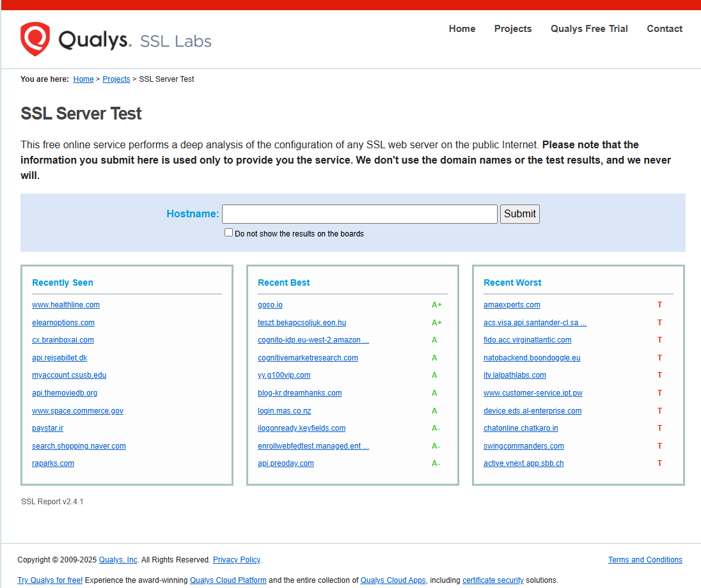The width and height of the screenshot is (701, 588).
Task: Click the SSL Report v2.4.1 text
Action: click(x=52, y=502)
